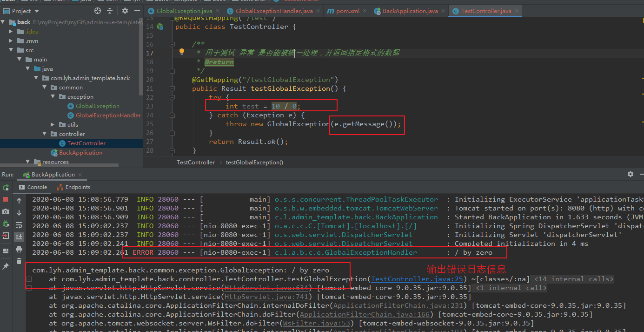Click the Spring bean gutter icon on line 14
The width and height of the screenshot is (644, 332).
[160, 27]
